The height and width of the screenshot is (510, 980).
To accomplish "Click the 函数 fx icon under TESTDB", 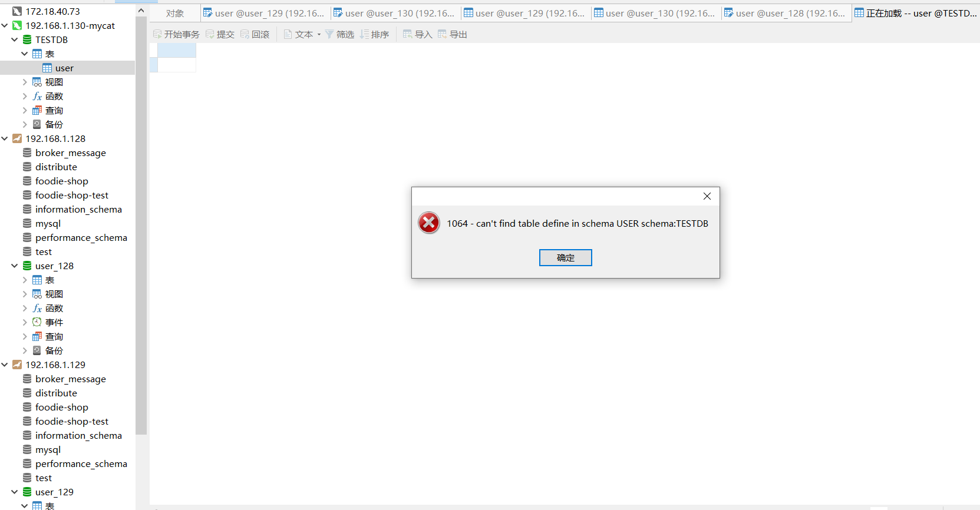I will pos(37,96).
